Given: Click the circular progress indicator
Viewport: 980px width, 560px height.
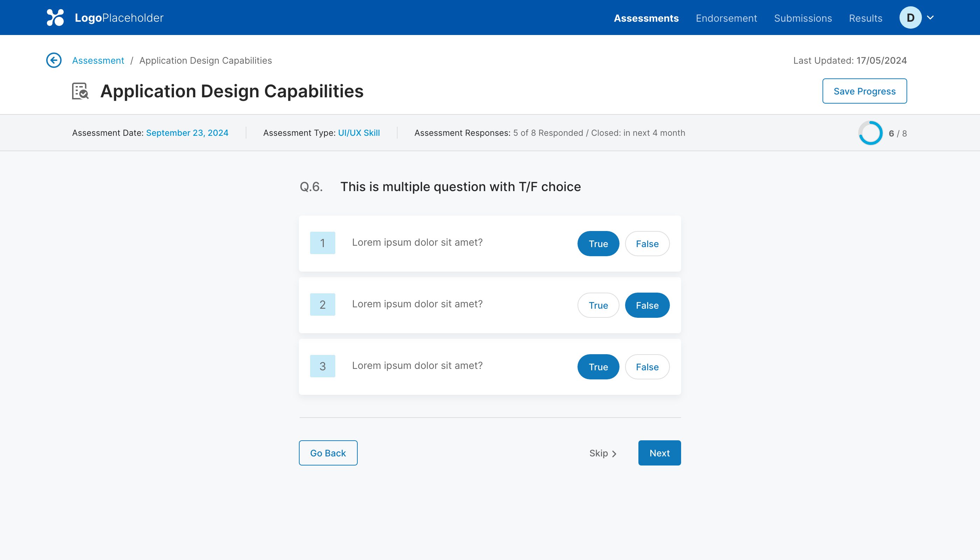Looking at the screenshot, I should point(870,133).
